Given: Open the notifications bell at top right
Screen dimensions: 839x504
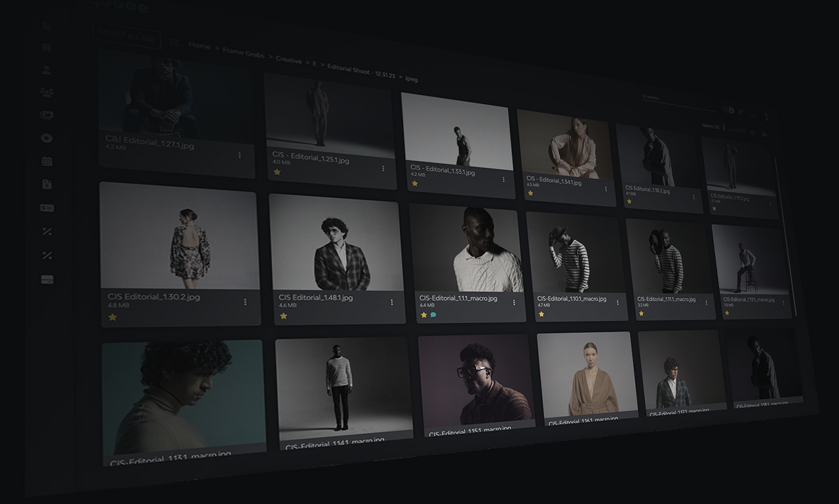Looking at the screenshot, I should click(x=741, y=111).
